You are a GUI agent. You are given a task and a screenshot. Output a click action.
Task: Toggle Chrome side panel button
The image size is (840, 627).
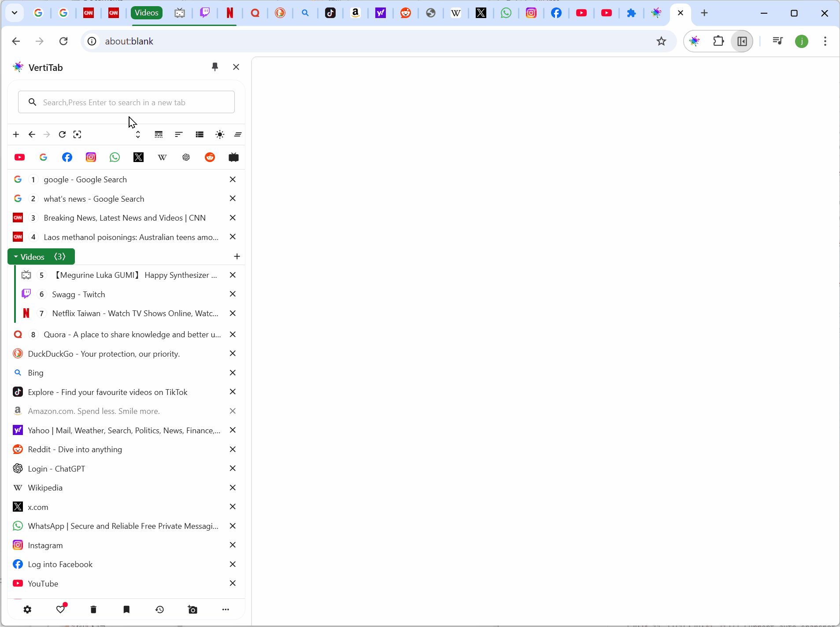742,41
